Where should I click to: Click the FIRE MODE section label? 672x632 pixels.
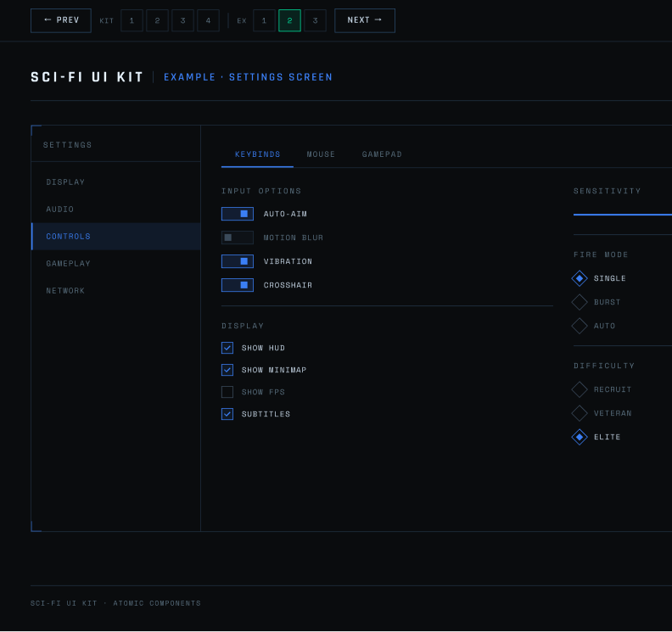click(x=601, y=254)
